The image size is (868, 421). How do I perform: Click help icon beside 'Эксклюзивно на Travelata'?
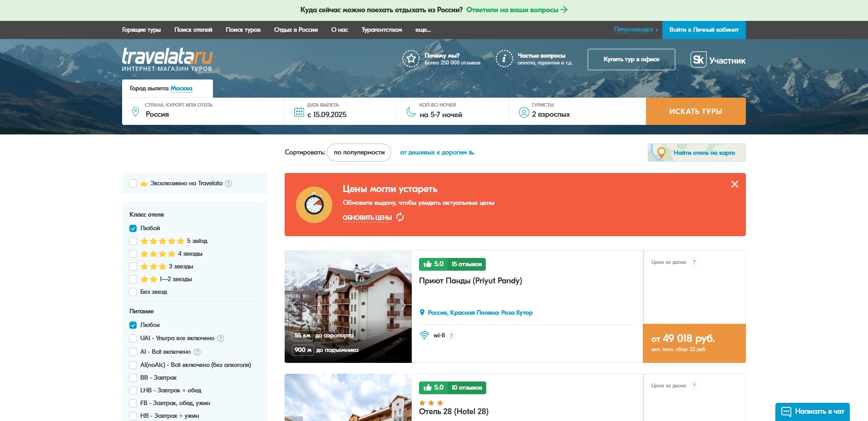click(x=228, y=183)
